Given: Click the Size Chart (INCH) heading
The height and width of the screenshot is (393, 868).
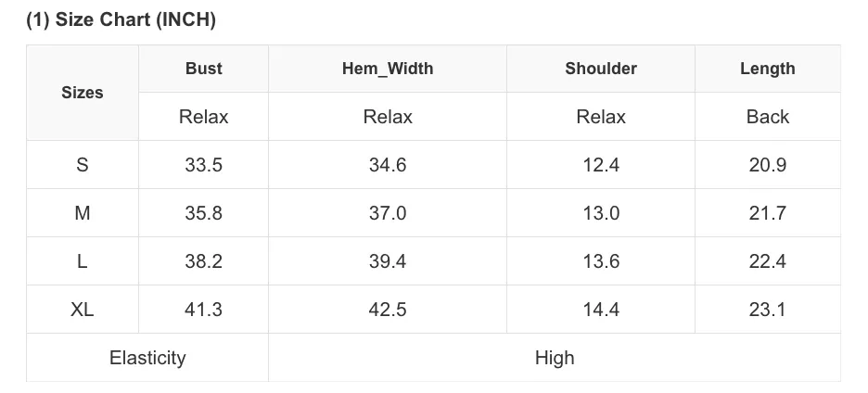Looking at the screenshot, I should [121, 19].
